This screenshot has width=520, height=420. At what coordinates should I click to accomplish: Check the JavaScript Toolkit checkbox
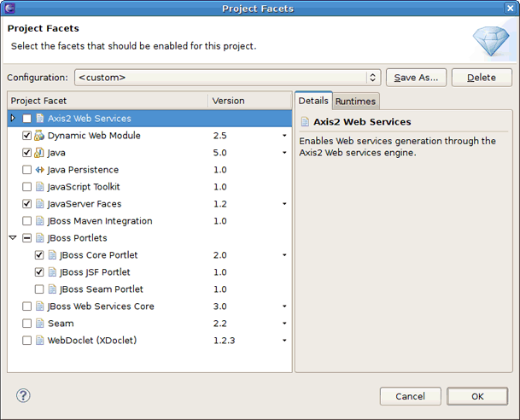(x=26, y=187)
